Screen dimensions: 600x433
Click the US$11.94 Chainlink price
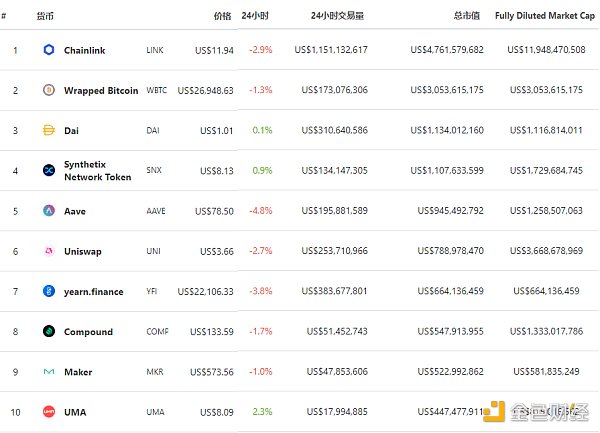point(214,50)
